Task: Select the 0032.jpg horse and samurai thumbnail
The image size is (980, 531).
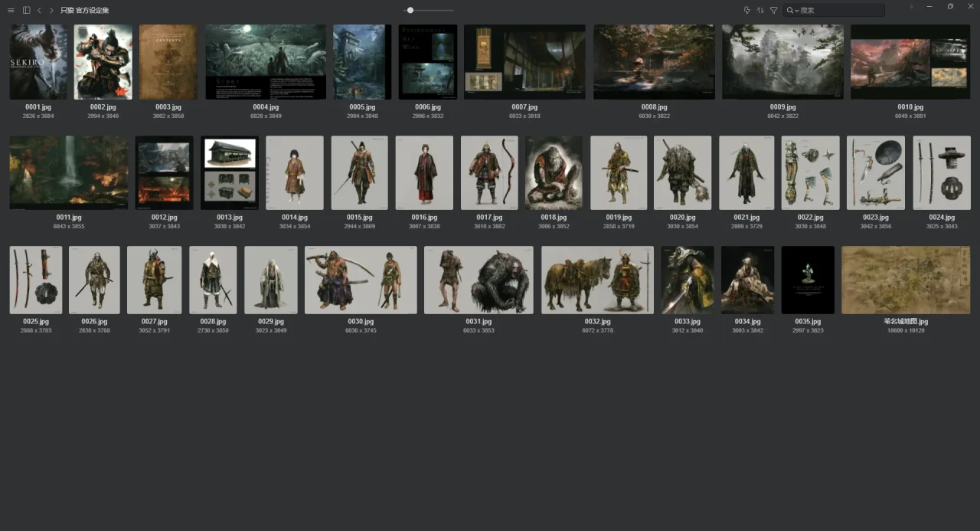Action: 597,280
